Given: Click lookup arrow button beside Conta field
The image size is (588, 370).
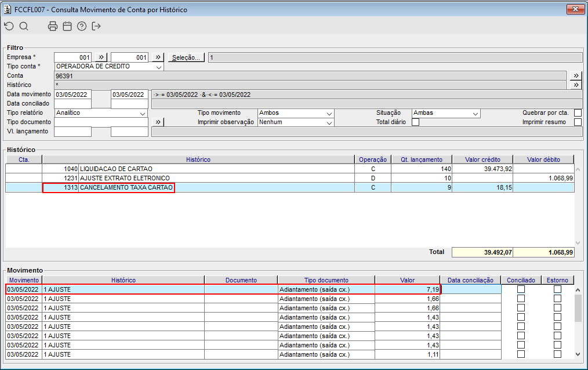Looking at the screenshot, I should tap(576, 75).
